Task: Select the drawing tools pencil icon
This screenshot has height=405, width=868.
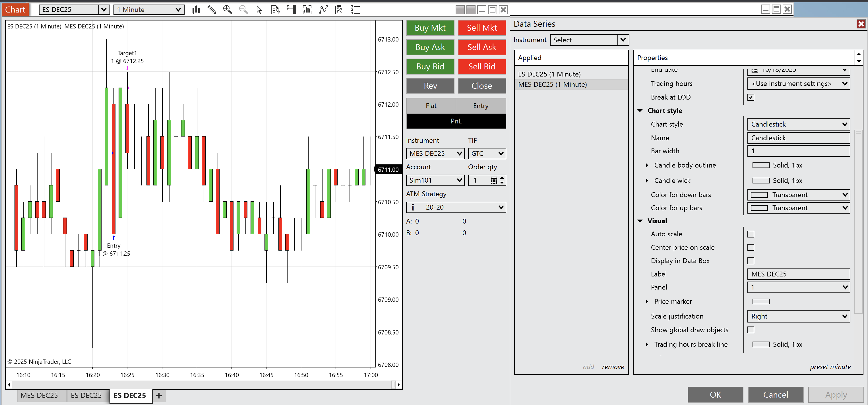Action: tap(212, 10)
